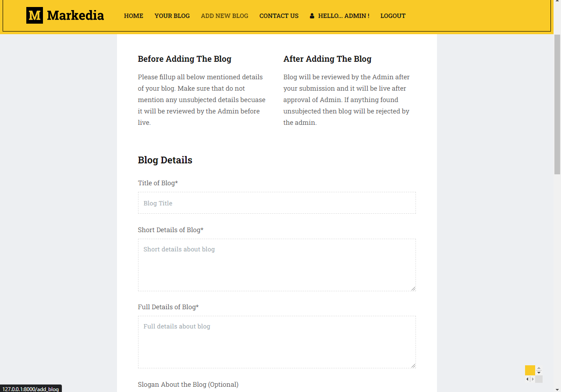Go to YOUR BLOG page
This screenshot has height=392, width=561.
pyautogui.click(x=172, y=16)
